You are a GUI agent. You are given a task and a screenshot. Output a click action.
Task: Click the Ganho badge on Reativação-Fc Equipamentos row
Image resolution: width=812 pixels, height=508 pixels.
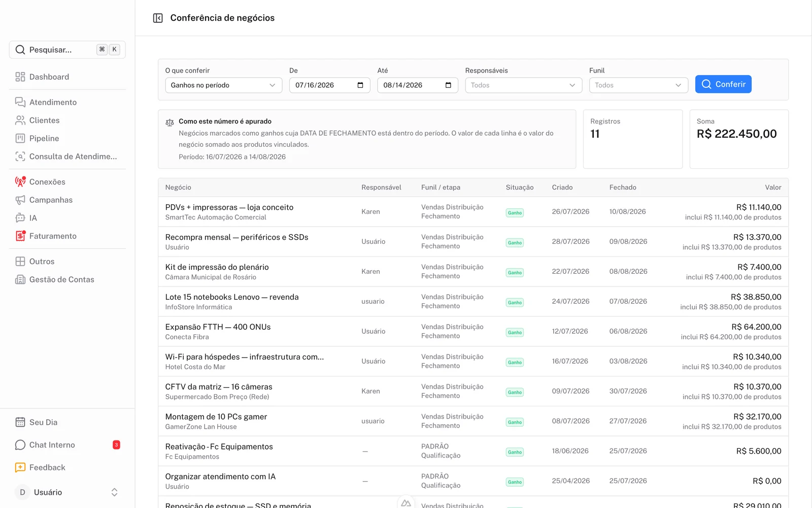pyautogui.click(x=515, y=452)
